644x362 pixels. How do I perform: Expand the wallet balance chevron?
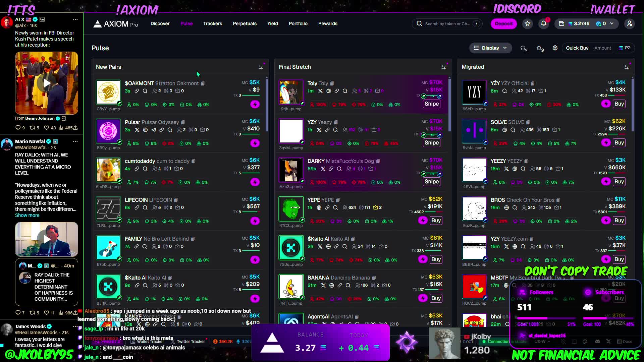612,23
